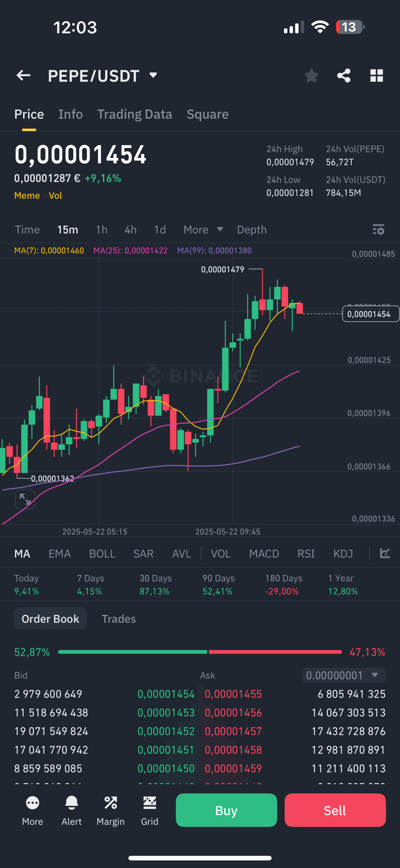The image size is (400, 868).
Task: Expand the chart to fullscreen
Action: pyautogui.click(x=25, y=500)
